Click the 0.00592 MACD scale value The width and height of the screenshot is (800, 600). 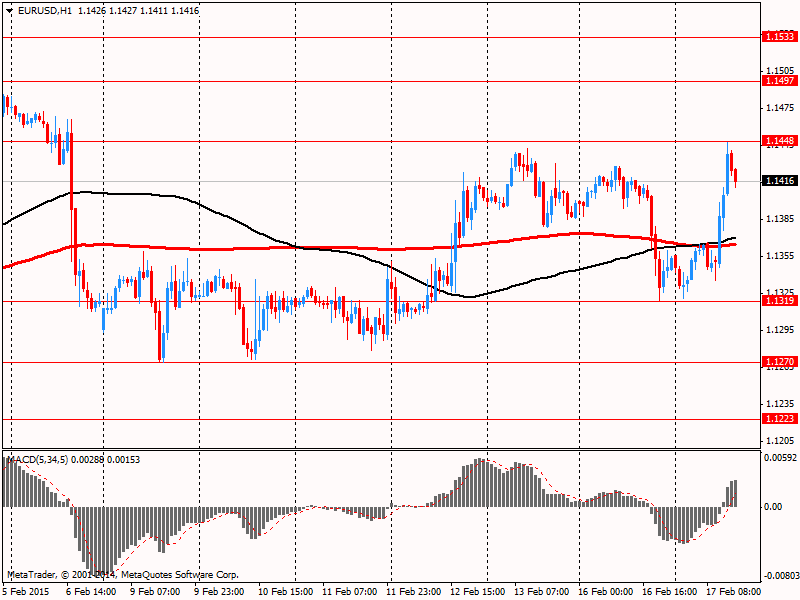781,458
